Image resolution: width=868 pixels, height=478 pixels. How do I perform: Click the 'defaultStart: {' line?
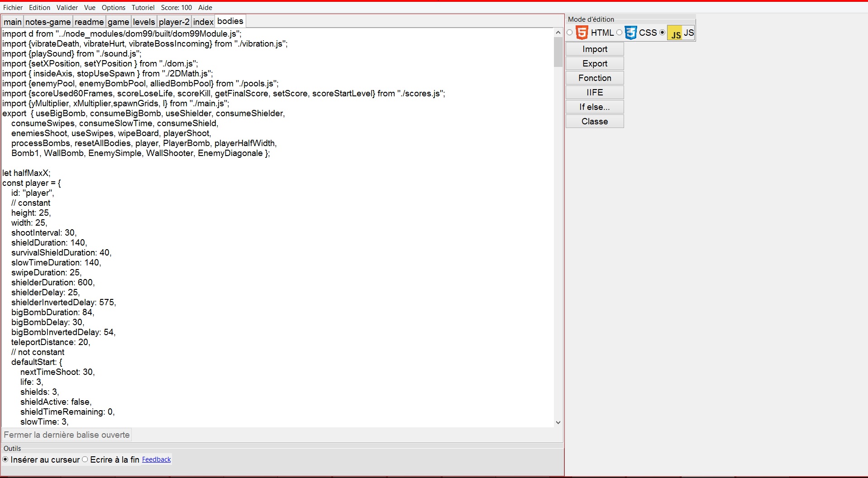[x=37, y=362]
